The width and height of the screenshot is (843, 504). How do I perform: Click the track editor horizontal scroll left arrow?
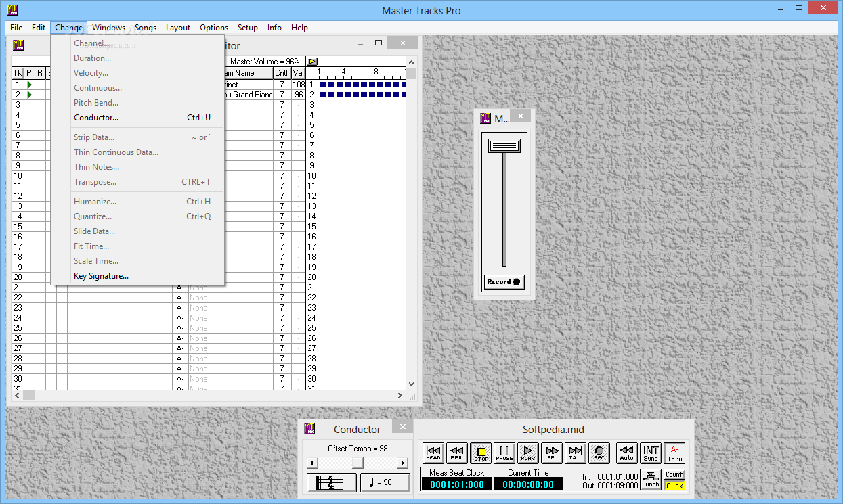pos(18,396)
